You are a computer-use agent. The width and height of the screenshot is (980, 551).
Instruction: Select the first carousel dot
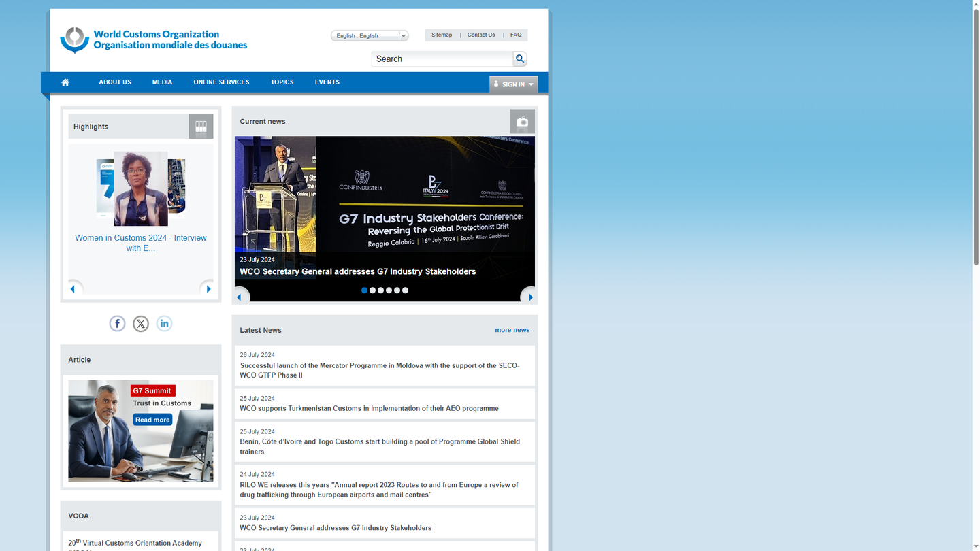364,290
